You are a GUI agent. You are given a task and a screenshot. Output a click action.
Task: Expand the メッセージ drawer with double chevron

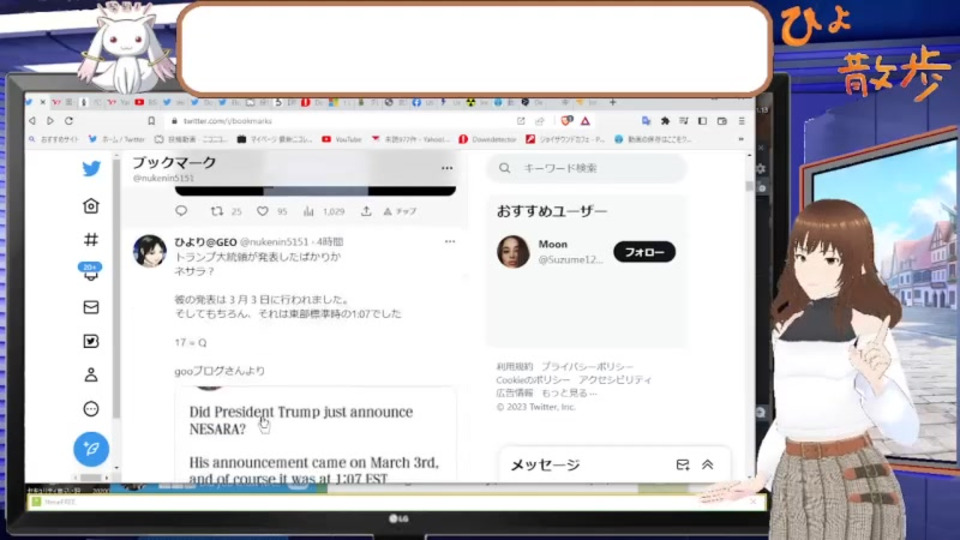pyautogui.click(x=708, y=465)
